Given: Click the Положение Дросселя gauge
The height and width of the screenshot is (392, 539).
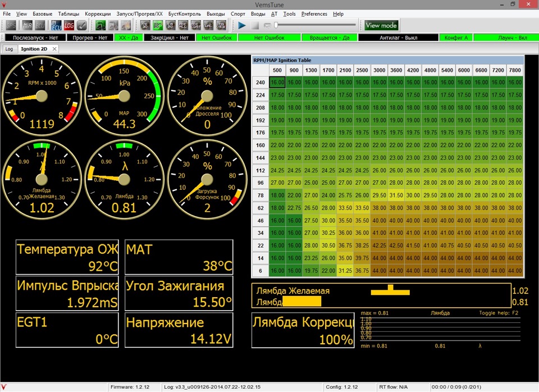Looking at the screenshot, I should click(x=207, y=96).
